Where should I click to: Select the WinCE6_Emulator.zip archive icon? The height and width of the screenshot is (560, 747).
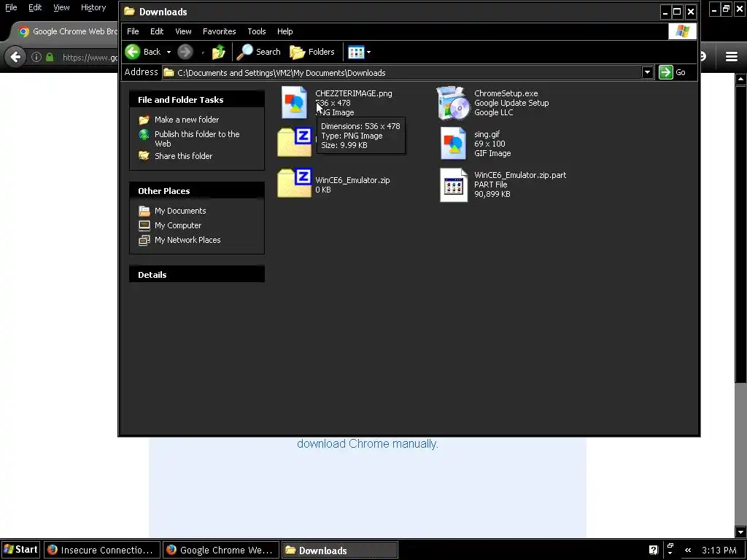(295, 183)
